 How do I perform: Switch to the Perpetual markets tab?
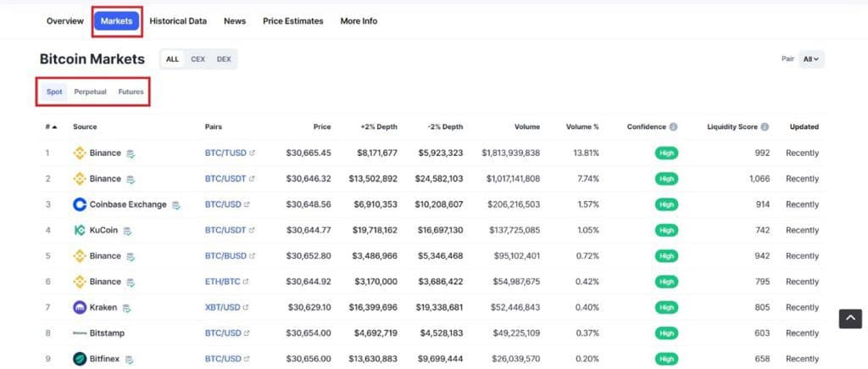point(90,92)
